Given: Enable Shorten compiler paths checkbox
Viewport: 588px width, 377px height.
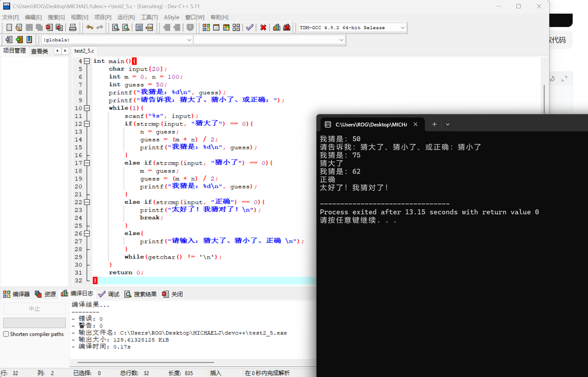Looking at the screenshot, I should tap(6, 334).
